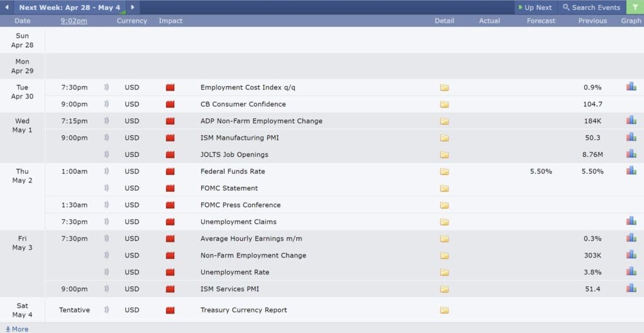Open the green filter funnel dropdown
This screenshot has width=644, height=333.
635,8
